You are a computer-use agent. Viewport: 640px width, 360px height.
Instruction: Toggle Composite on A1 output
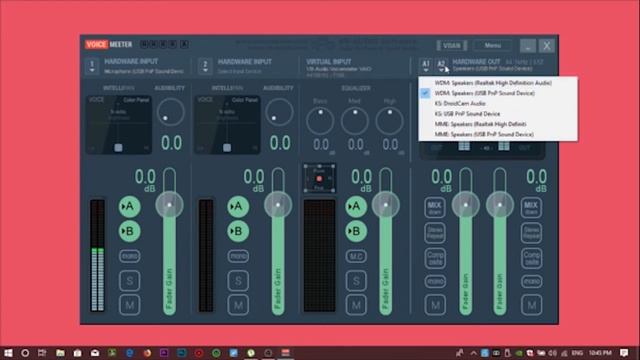[435, 258]
